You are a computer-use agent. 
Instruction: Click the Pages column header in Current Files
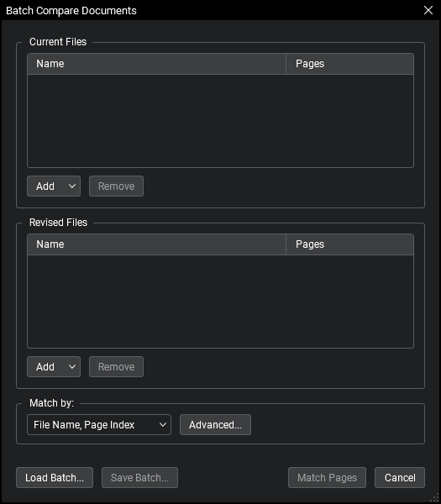349,64
